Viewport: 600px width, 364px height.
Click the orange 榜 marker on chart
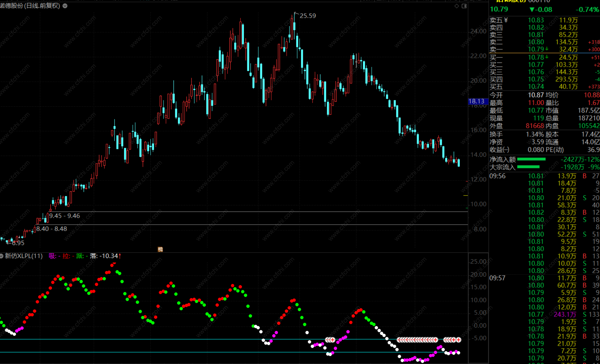(160, 249)
